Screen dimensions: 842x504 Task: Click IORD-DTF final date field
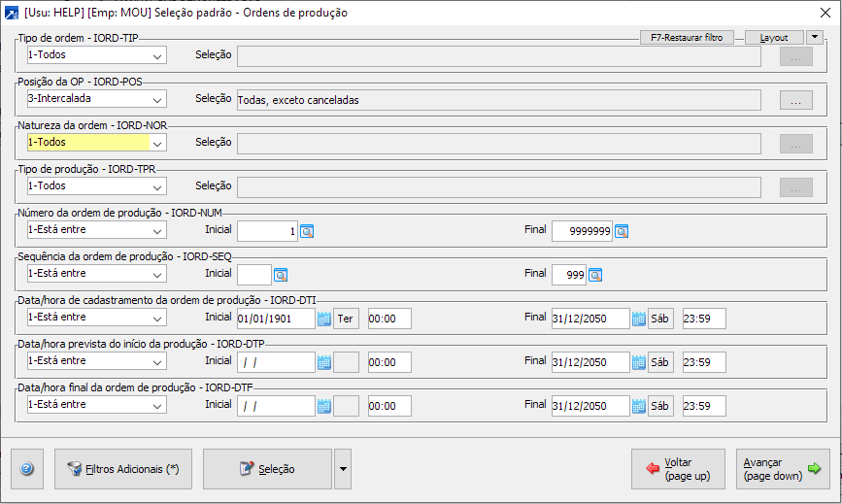tap(590, 406)
